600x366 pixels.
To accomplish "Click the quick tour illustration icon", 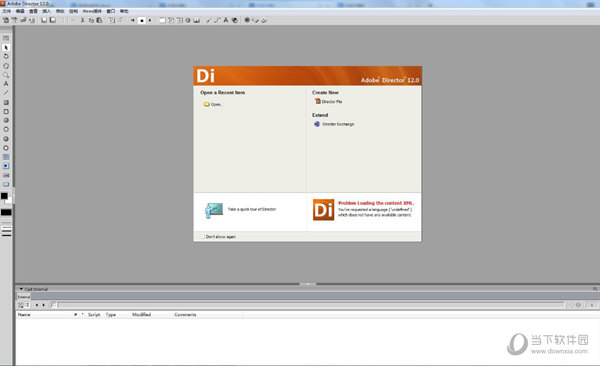I will 214,210.
